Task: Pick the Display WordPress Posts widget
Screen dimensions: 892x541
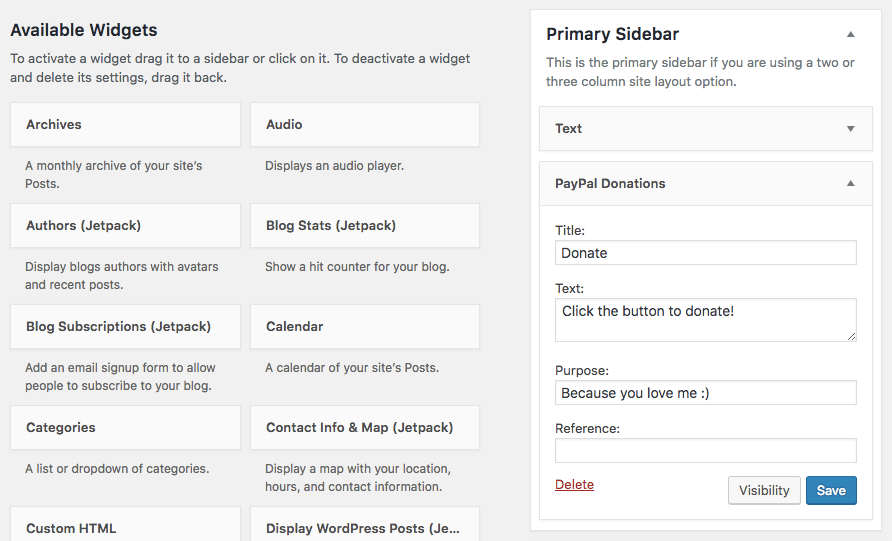Action: [x=364, y=526]
